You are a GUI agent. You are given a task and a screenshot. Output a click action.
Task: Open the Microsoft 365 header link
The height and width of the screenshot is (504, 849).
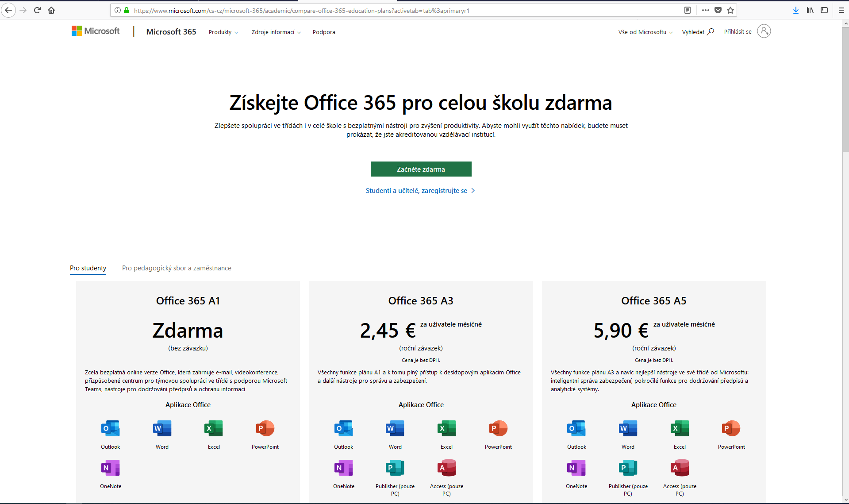click(x=171, y=31)
